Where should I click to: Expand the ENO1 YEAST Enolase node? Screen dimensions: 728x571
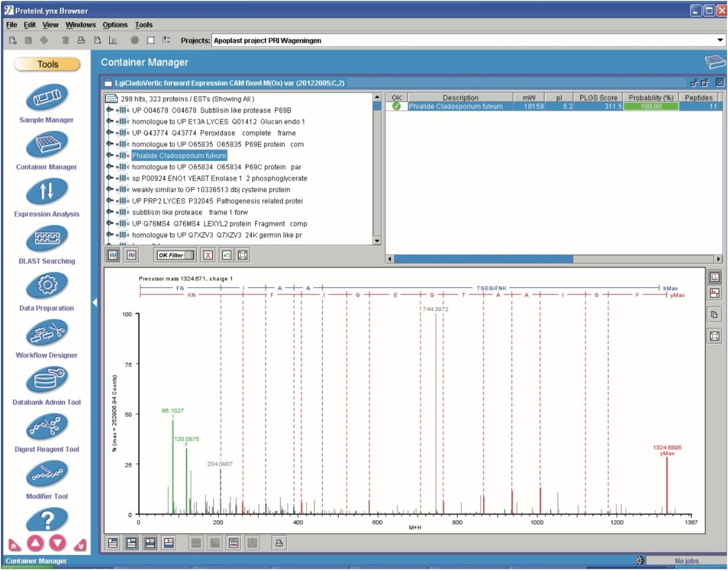(x=109, y=179)
